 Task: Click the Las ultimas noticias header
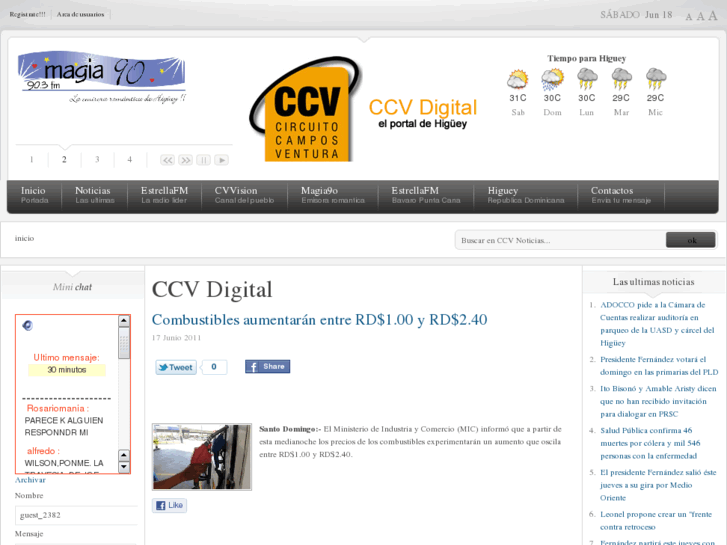pyautogui.click(x=653, y=282)
